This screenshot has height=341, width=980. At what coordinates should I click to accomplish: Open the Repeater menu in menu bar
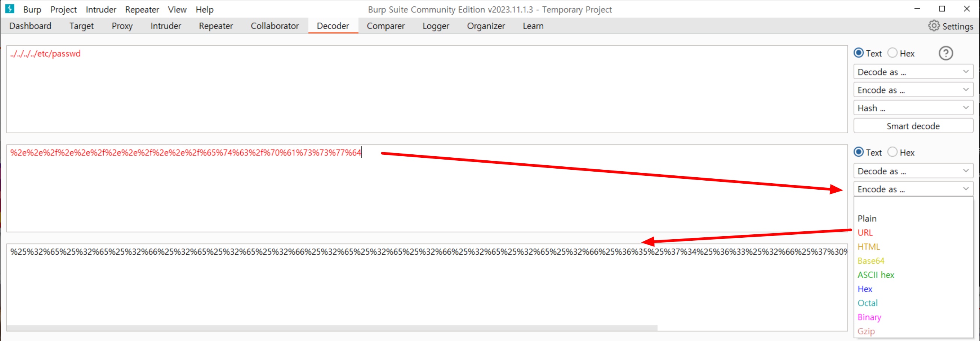142,9
